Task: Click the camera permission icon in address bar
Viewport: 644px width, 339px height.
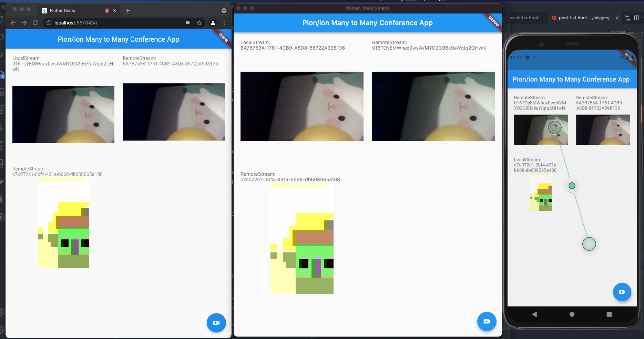Action: pos(188,23)
